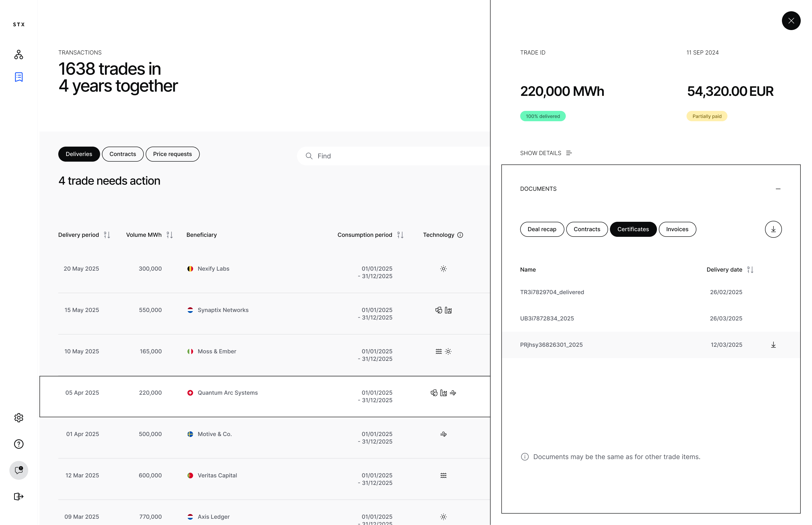Collapse the Documents section
This screenshot has height=525, width=812.
[x=778, y=189]
